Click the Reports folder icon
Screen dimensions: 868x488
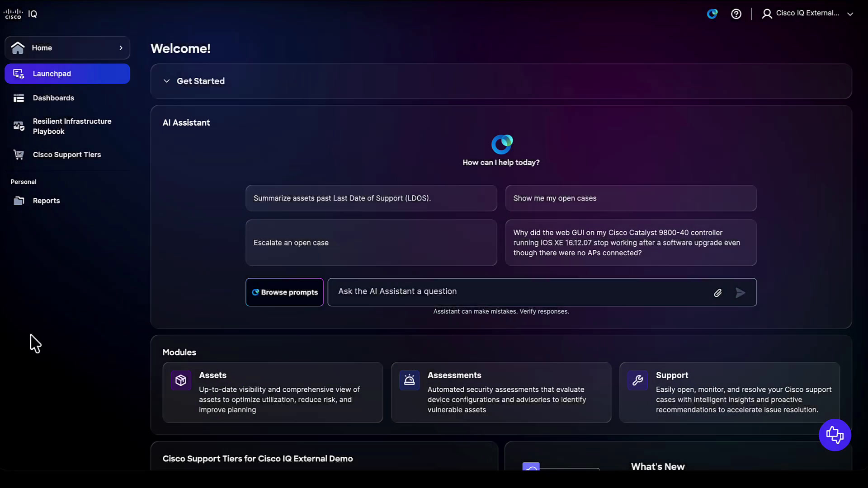click(19, 201)
